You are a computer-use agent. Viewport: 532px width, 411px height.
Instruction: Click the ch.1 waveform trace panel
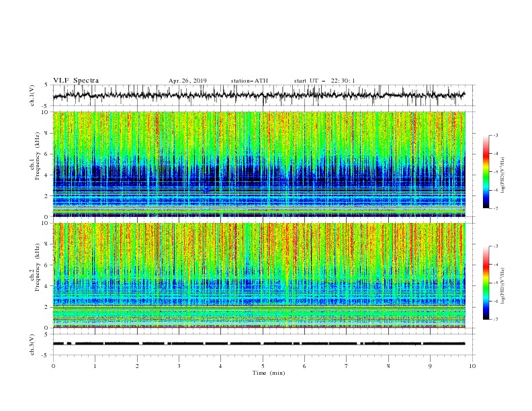(x=263, y=95)
